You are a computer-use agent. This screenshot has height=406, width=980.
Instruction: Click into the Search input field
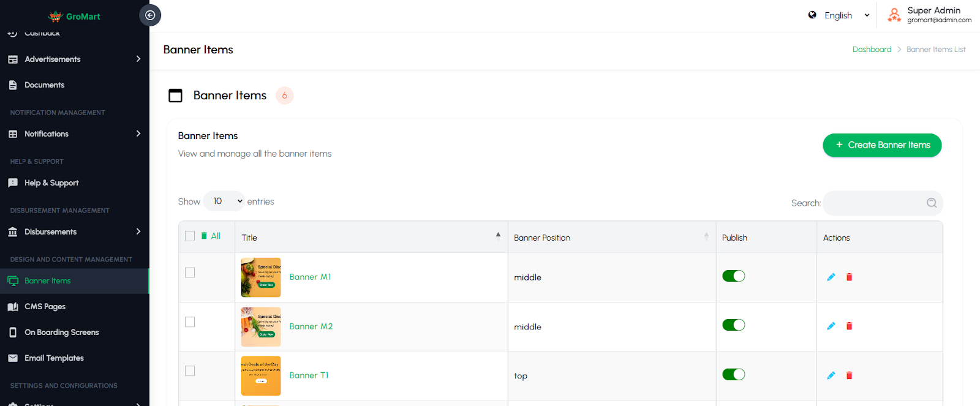[x=873, y=203]
